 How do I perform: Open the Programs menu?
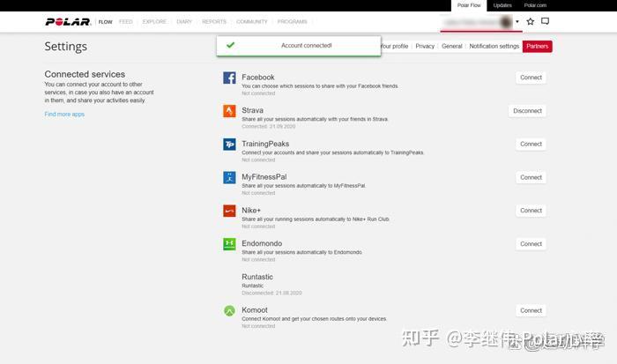(292, 22)
